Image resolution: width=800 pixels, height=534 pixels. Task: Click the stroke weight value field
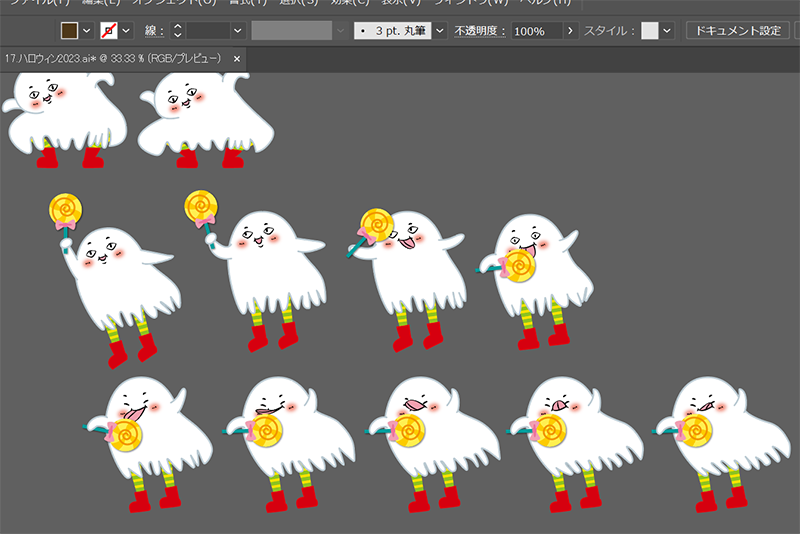pos(207,31)
